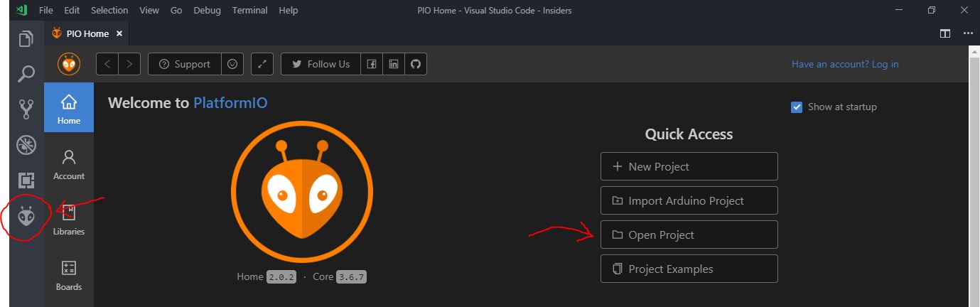Click Import Arduino Project button
This screenshot has width=980, height=307.
tap(689, 200)
